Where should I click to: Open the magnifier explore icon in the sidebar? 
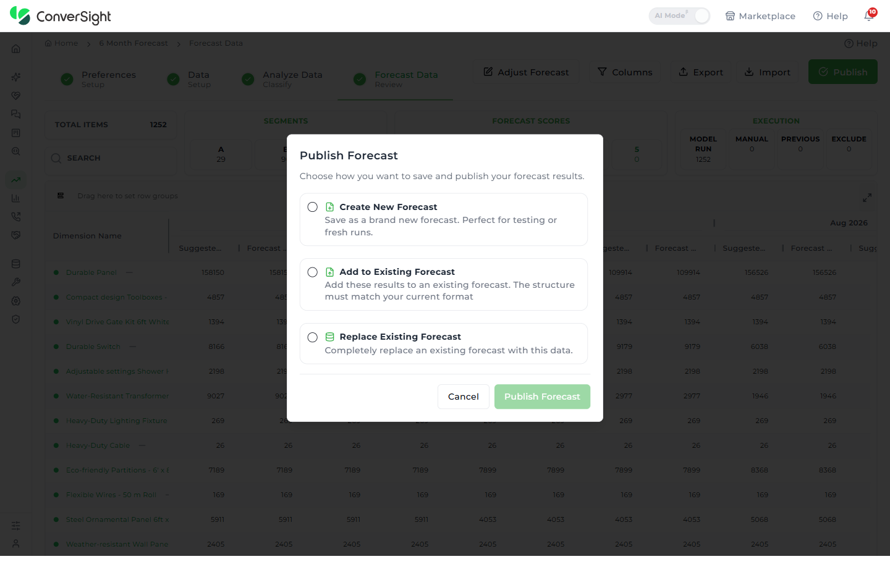tap(16, 151)
